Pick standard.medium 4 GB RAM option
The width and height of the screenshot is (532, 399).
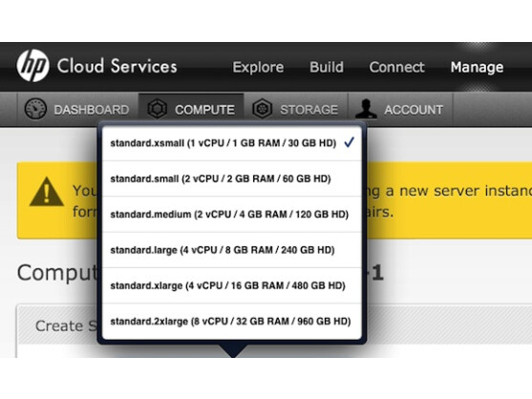coord(232,214)
